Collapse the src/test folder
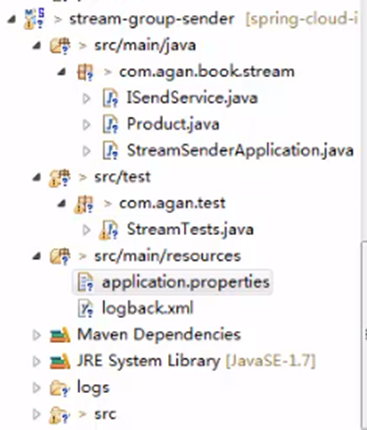 tap(37, 177)
